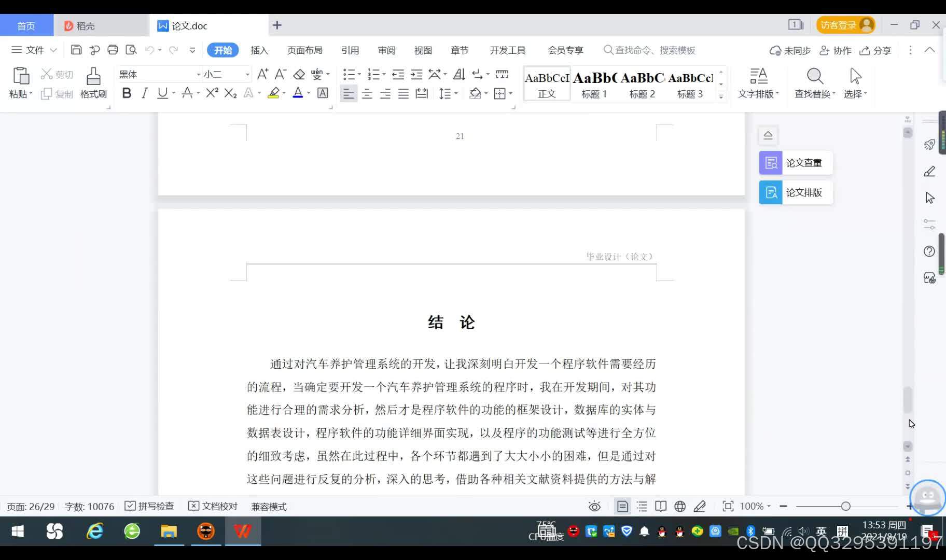946x560 pixels.
Task: Open the font name dropdown 黑体
Action: click(198, 75)
